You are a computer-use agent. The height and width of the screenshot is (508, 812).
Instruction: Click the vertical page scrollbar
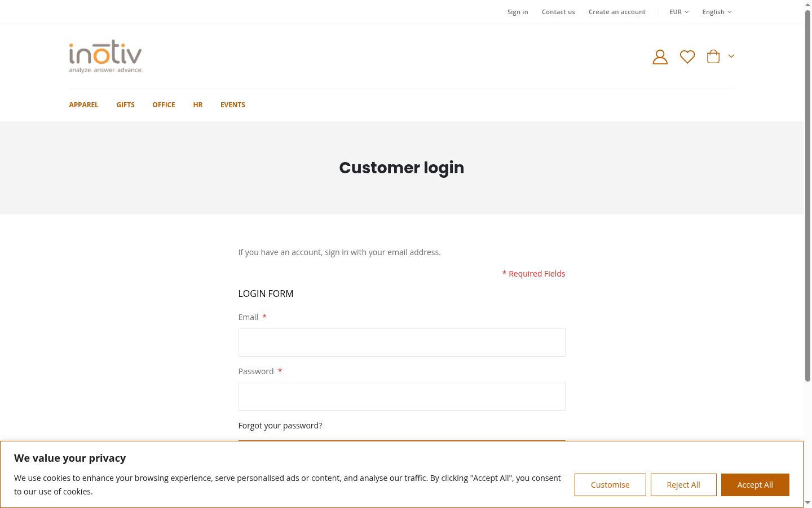pyautogui.click(x=807, y=196)
